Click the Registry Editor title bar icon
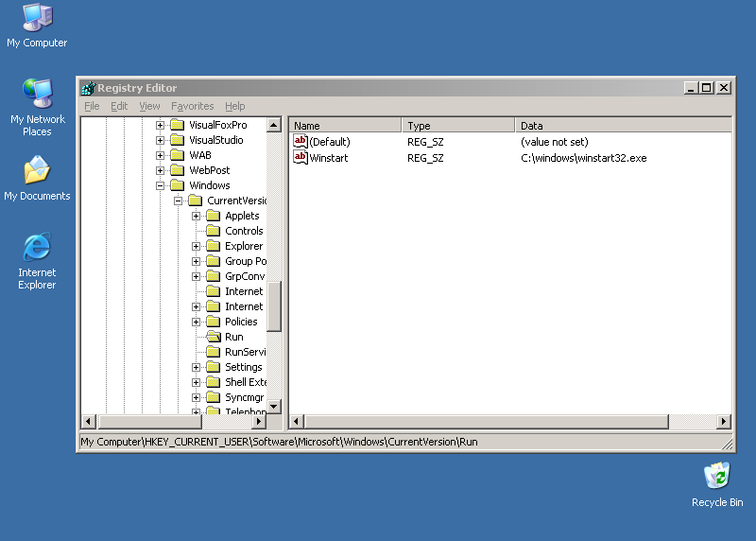 tap(88, 88)
